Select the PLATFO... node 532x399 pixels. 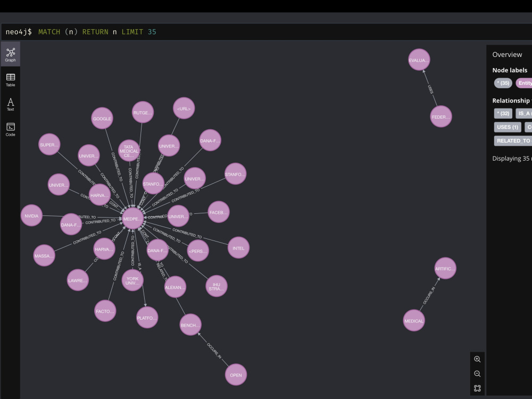147,318
